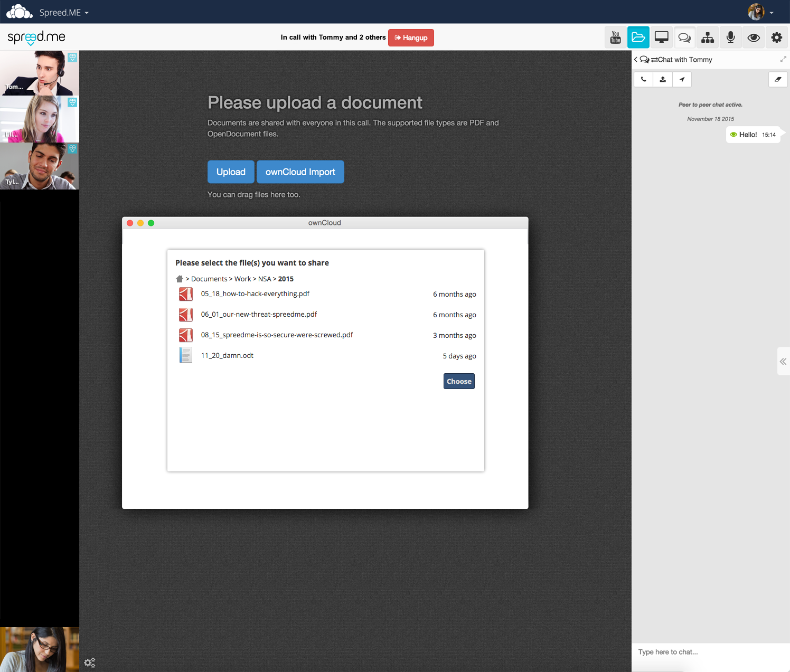Hang up the call
Image resolution: width=790 pixels, height=672 pixels.
(411, 37)
